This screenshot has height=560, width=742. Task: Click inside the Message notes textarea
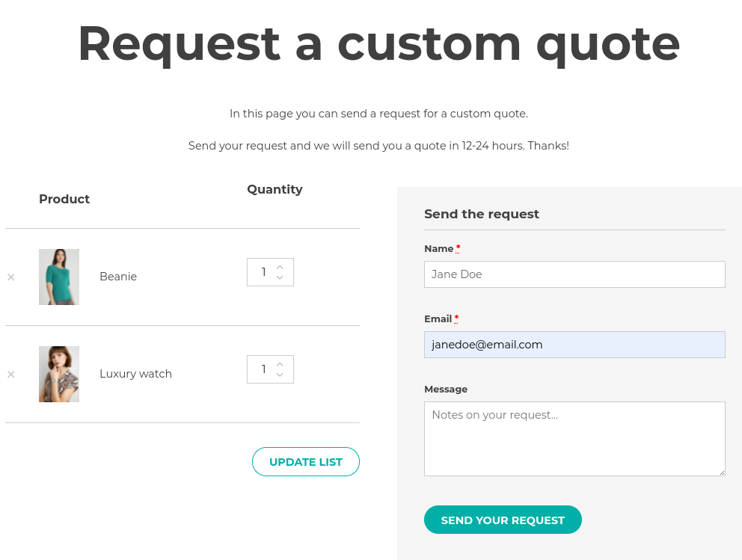[x=574, y=439]
